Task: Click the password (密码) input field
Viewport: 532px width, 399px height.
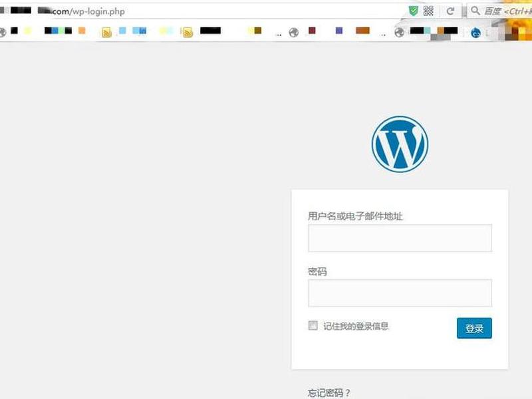Action: click(400, 293)
